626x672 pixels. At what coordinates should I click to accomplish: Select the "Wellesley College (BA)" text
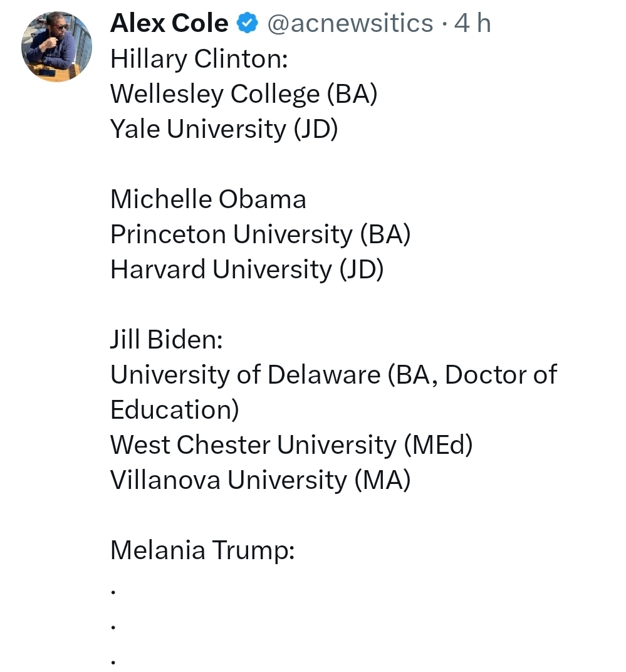tap(244, 94)
